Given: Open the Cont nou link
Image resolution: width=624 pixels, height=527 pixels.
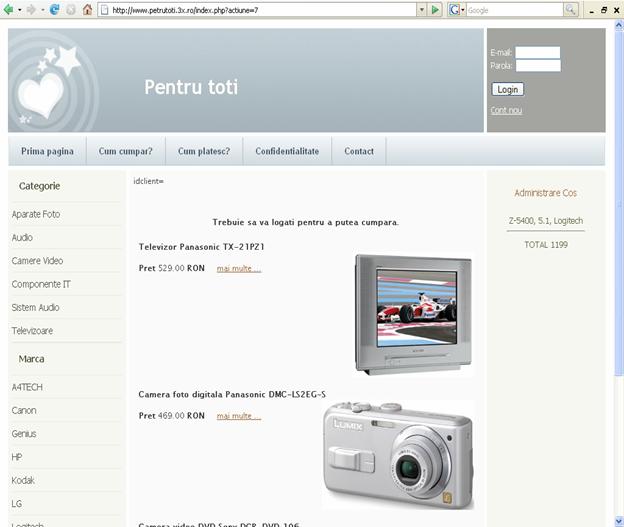Looking at the screenshot, I should [x=506, y=110].
